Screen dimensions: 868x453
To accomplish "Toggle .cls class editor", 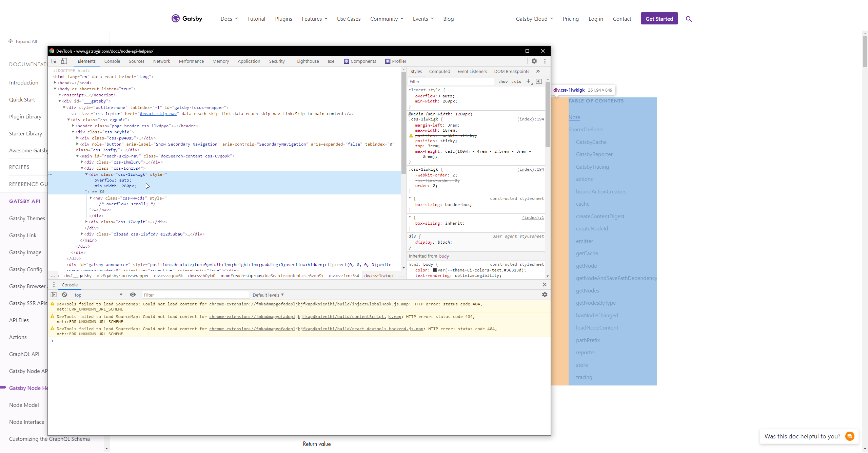I will pyautogui.click(x=517, y=81).
